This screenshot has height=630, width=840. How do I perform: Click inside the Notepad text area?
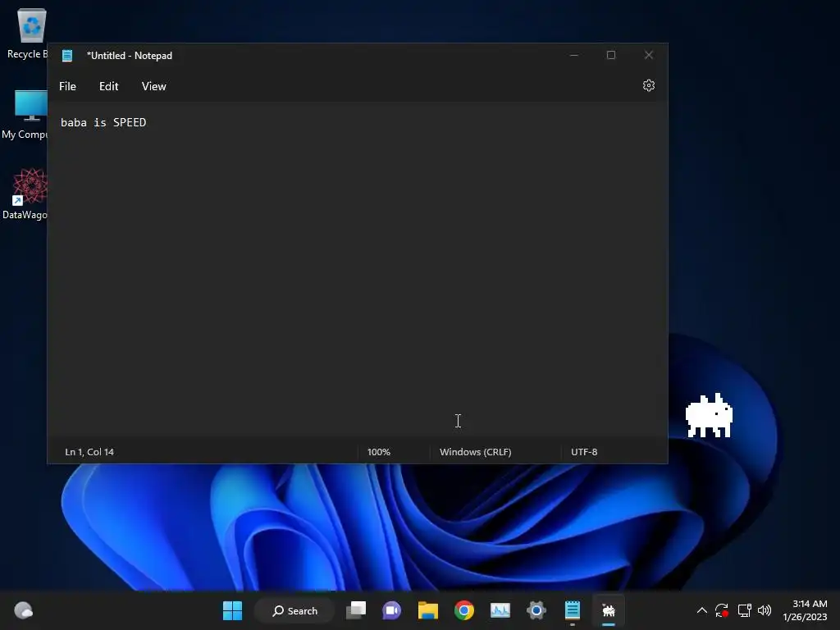[x=358, y=271]
